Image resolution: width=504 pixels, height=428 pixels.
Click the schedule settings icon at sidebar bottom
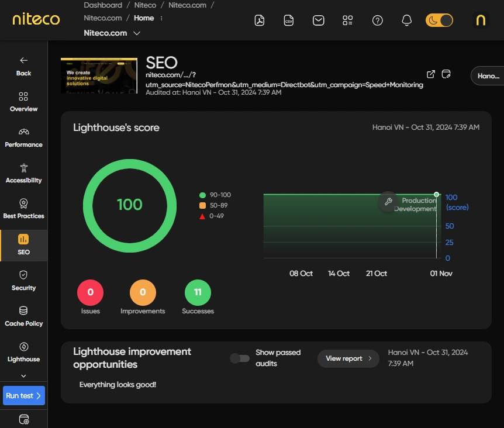pos(24,419)
